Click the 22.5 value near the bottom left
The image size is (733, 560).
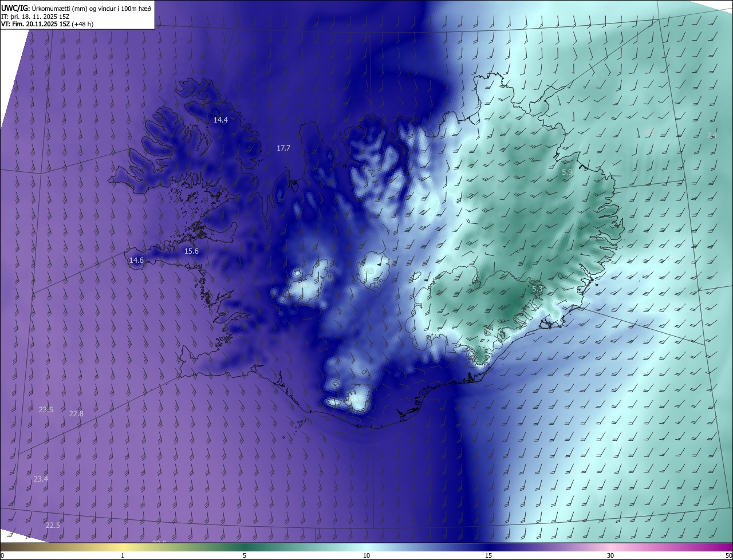pos(53,526)
